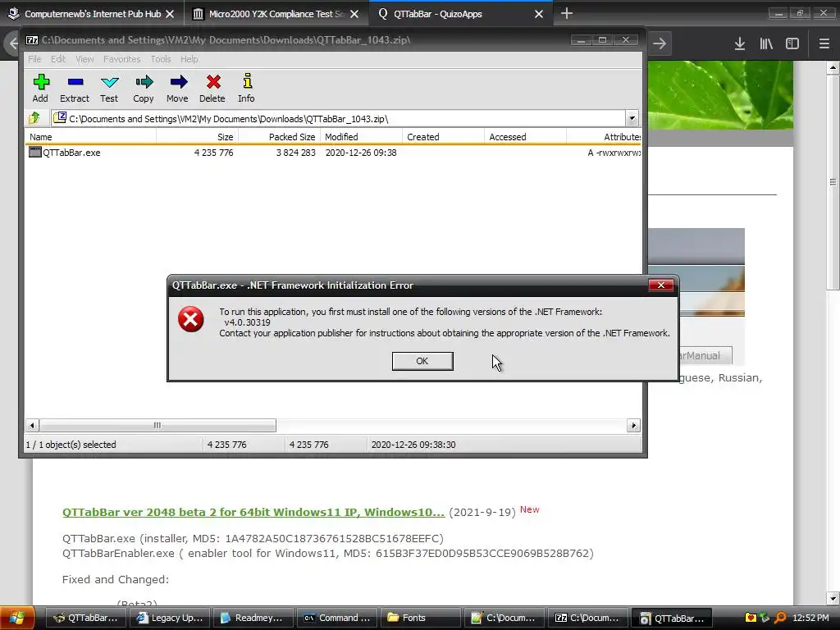Select QTTabBar.exe file row
This screenshot has width=840, height=630.
coord(333,153)
